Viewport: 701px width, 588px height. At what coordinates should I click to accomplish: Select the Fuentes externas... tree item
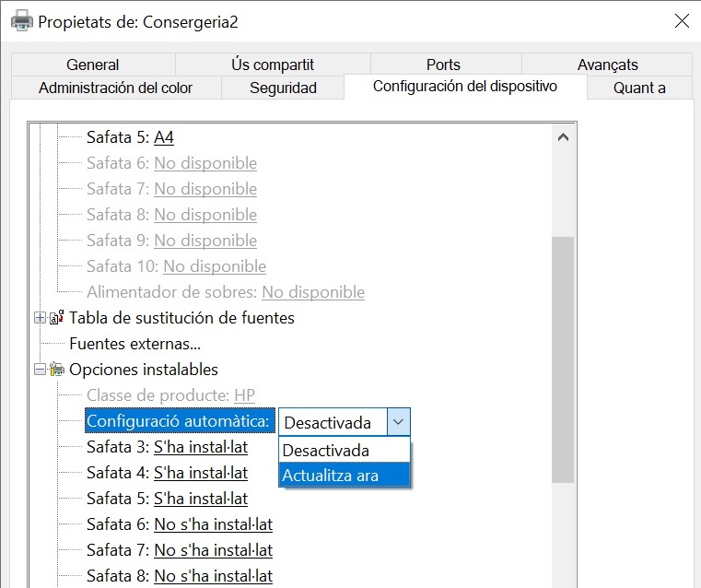click(135, 344)
